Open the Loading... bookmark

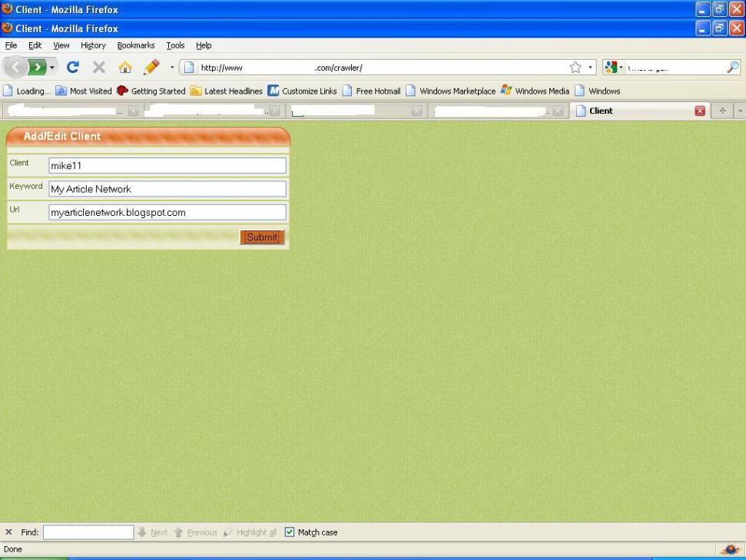(27, 91)
